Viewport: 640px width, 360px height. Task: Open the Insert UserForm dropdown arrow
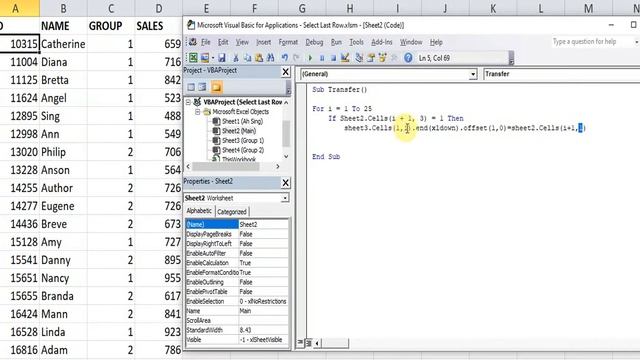213,58
